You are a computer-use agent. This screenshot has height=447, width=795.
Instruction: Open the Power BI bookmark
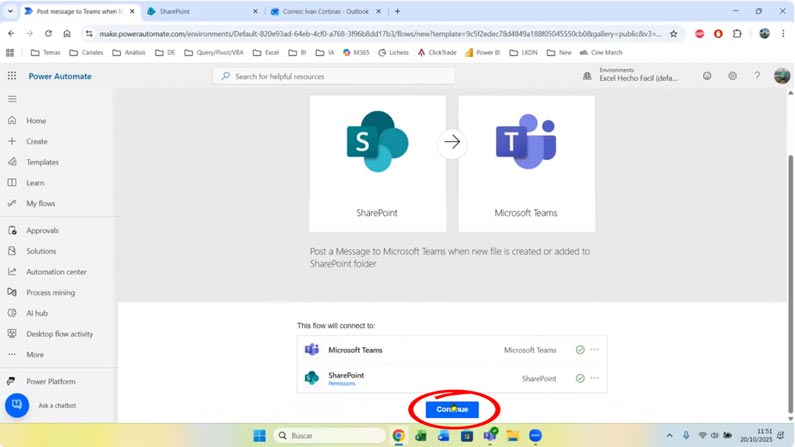tap(482, 52)
